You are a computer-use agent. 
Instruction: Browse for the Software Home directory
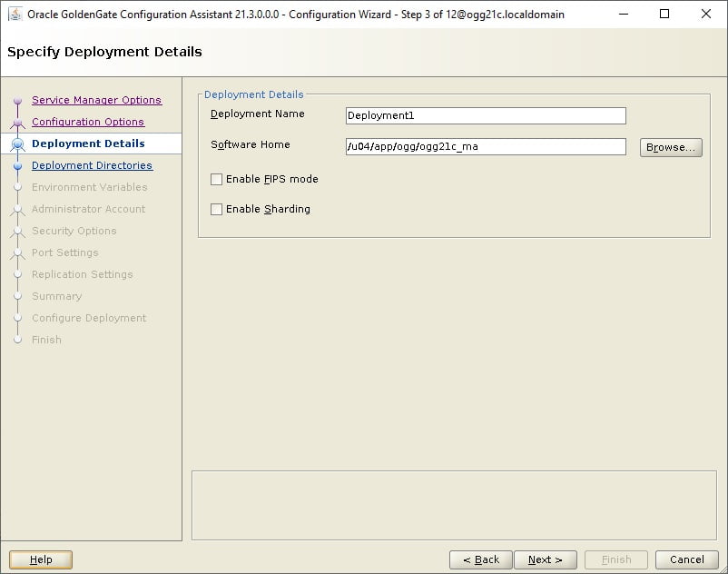tap(671, 147)
